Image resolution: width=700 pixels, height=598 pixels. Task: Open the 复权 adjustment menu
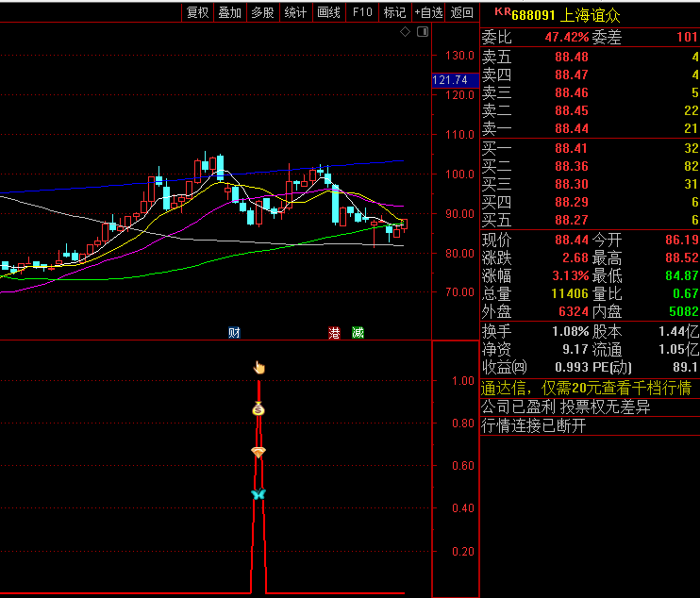click(197, 12)
